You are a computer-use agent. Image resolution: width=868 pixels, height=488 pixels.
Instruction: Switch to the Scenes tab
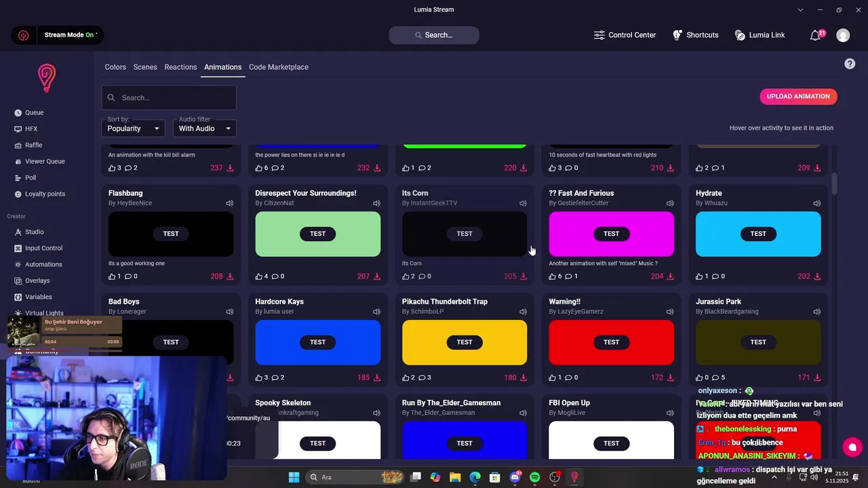pos(145,67)
